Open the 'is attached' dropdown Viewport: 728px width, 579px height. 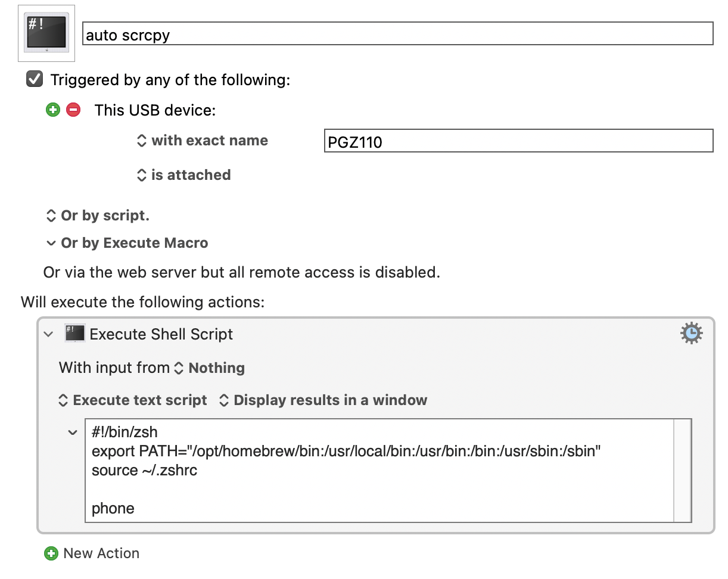pyautogui.click(x=183, y=175)
